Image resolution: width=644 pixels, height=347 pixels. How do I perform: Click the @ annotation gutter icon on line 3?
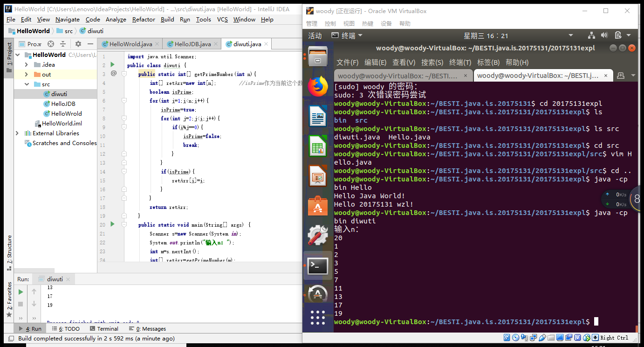point(114,74)
